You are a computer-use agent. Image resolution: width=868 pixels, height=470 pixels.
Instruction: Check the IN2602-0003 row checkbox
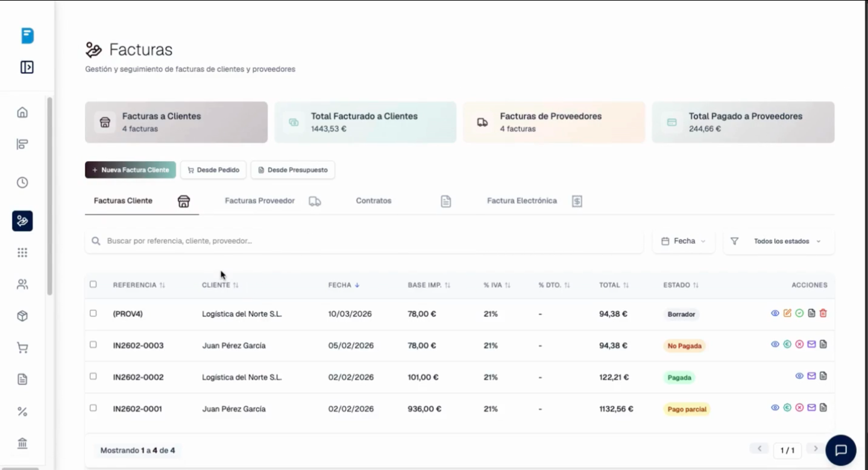point(93,345)
